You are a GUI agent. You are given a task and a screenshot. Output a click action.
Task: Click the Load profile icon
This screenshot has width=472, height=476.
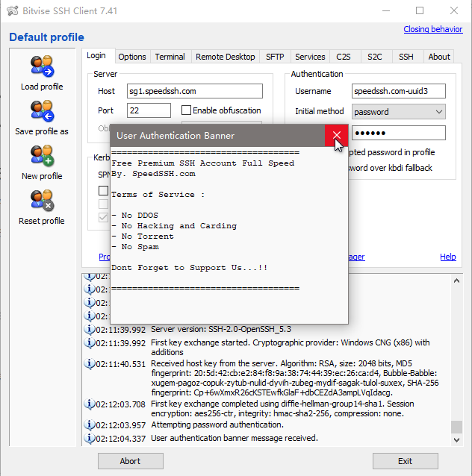tap(42, 66)
